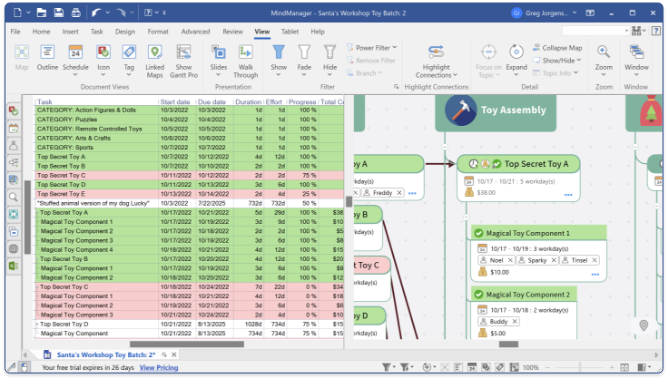Open the Window arrangement button
The image size is (668, 380).
pos(636,60)
